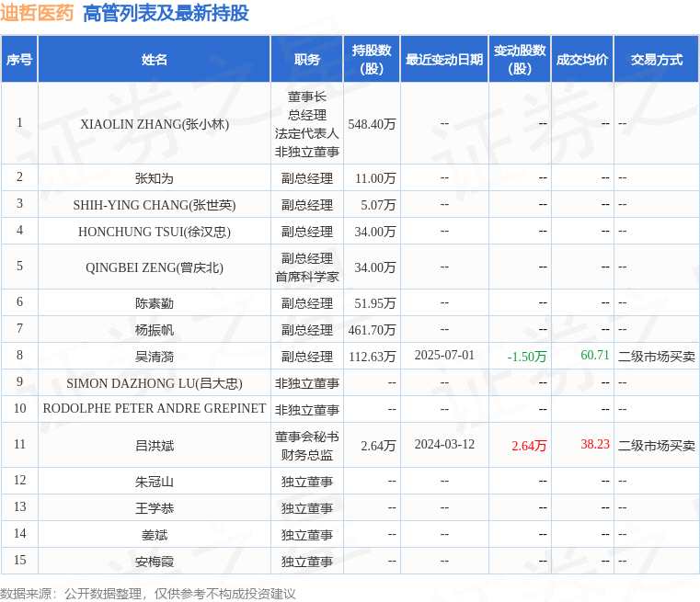The height and width of the screenshot is (602, 700).
Task: Select the 变动股数(股) column header
Action: (x=520, y=60)
